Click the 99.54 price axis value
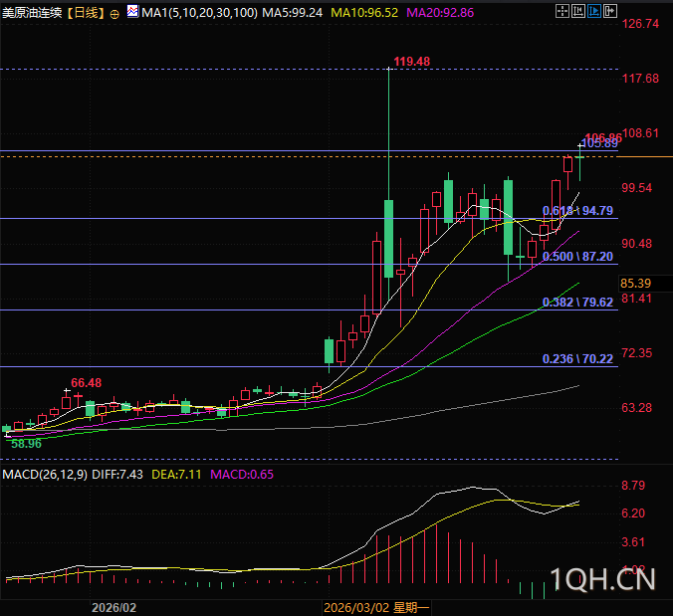Viewport: 673px width, 616px height. (x=637, y=188)
